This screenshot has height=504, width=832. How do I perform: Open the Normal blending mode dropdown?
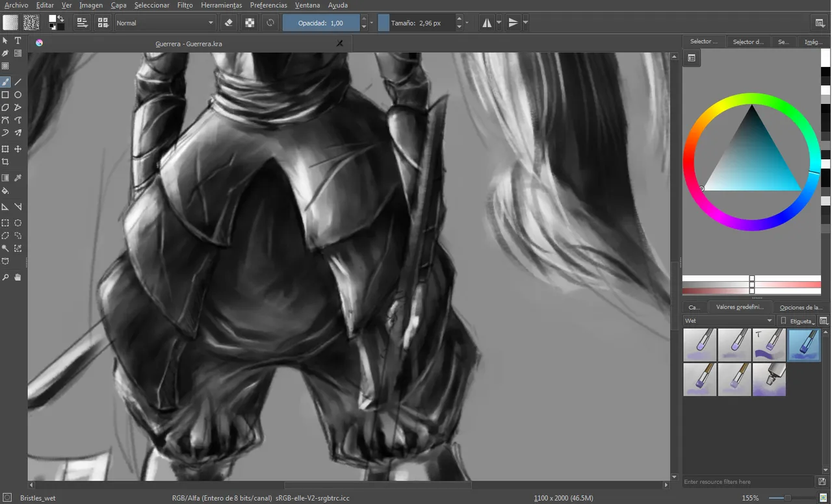click(x=164, y=23)
